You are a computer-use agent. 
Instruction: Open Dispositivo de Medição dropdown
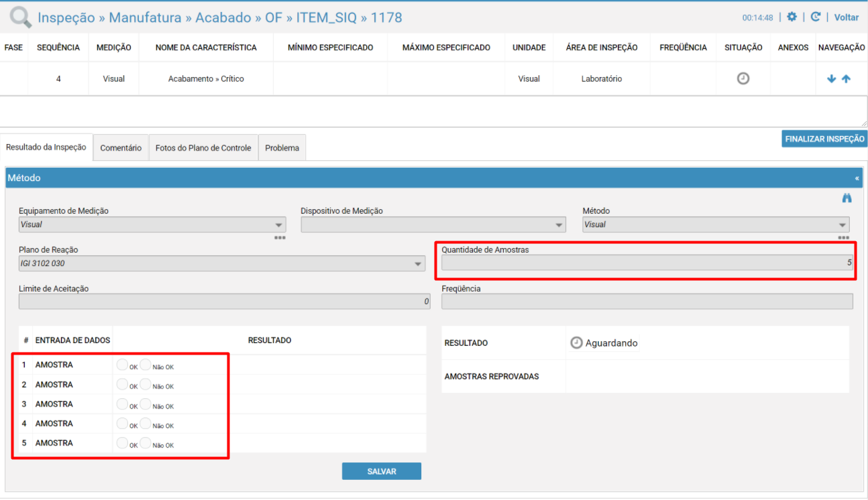coord(433,225)
